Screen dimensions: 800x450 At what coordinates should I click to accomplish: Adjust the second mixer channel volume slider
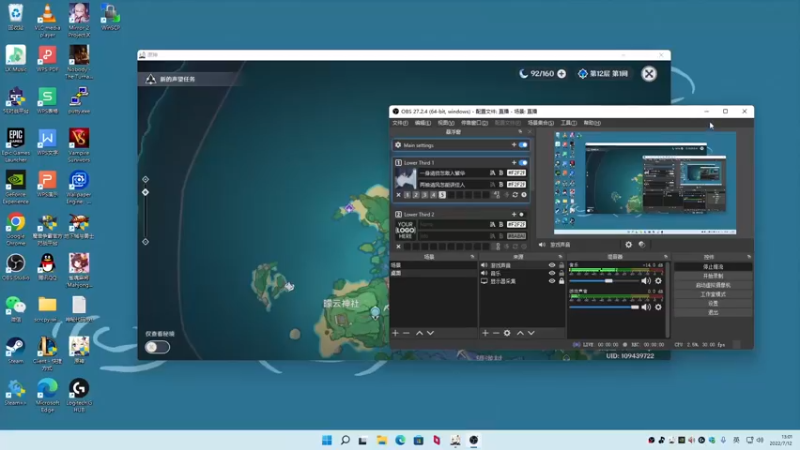pyautogui.click(x=604, y=307)
